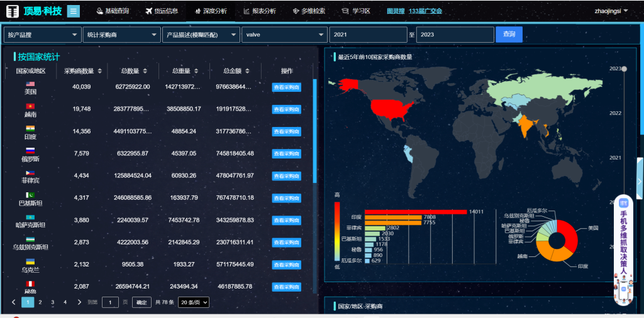Click 查看采购商 button for 越南 row
644x318 pixels.
(x=286, y=109)
